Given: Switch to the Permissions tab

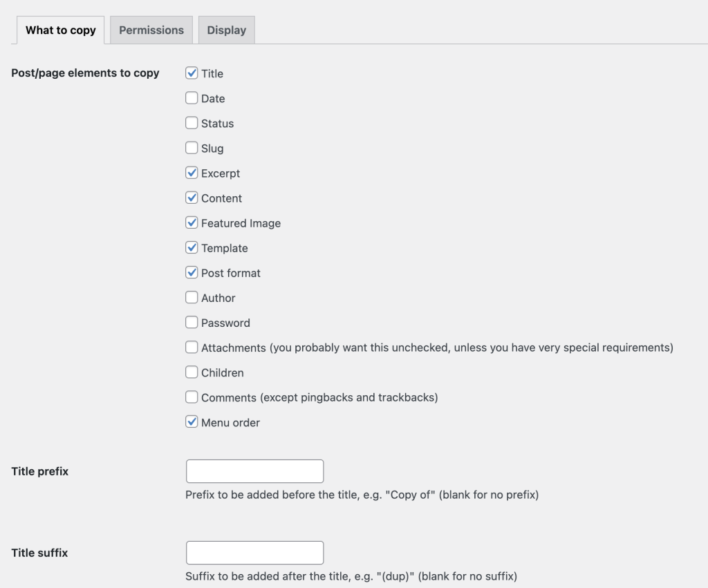Looking at the screenshot, I should pos(151,30).
